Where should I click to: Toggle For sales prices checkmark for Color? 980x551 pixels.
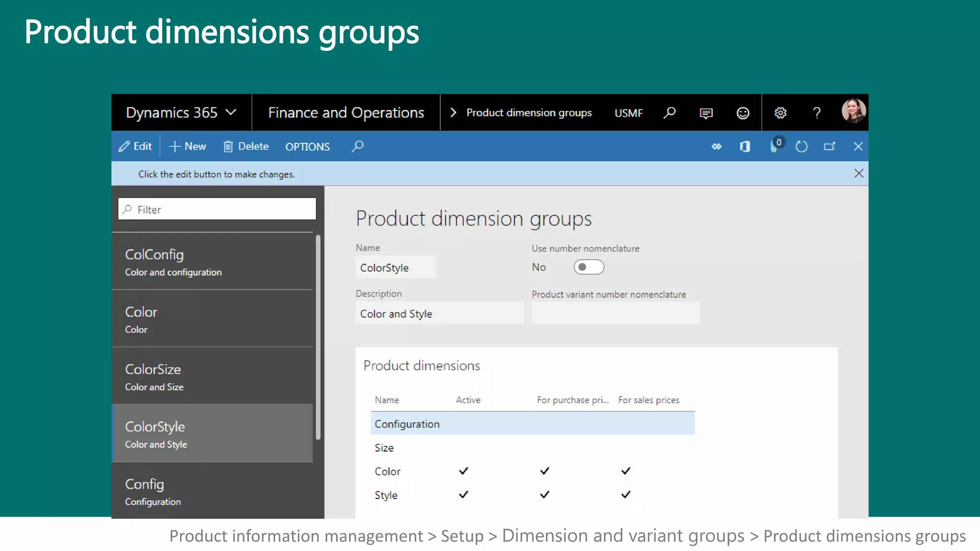pos(625,471)
